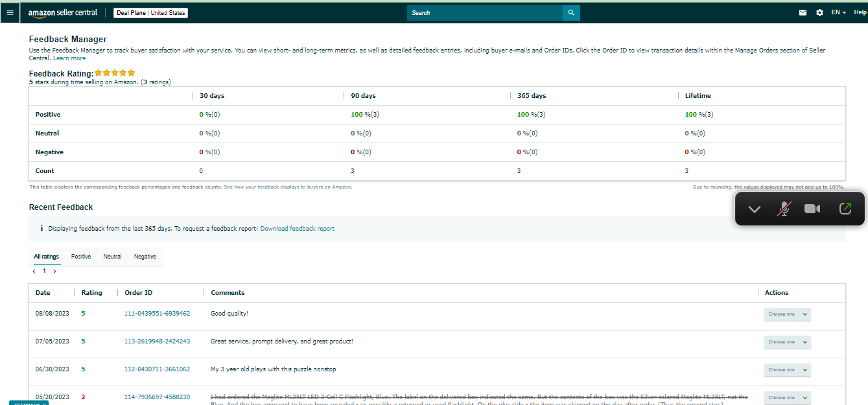Select the All ratings tab
This screenshot has height=405, width=868.
point(46,257)
